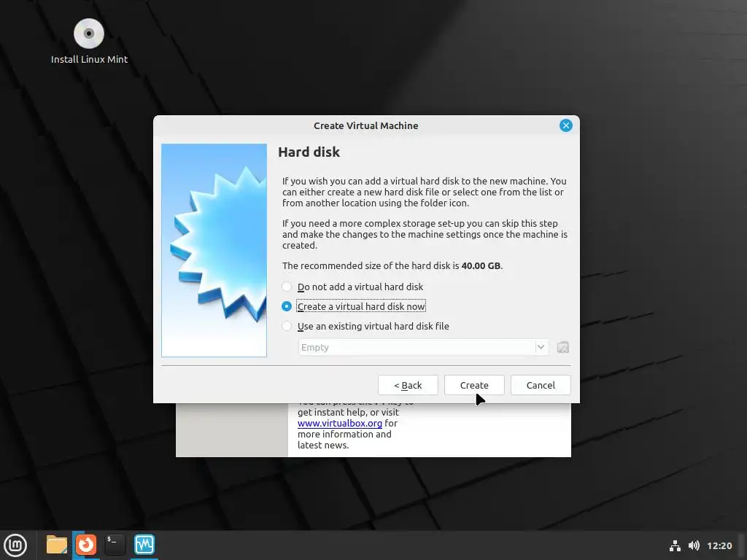Viewport: 747px width, 560px height.
Task: Open the file manager from the taskbar
Action: tap(57, 545)
